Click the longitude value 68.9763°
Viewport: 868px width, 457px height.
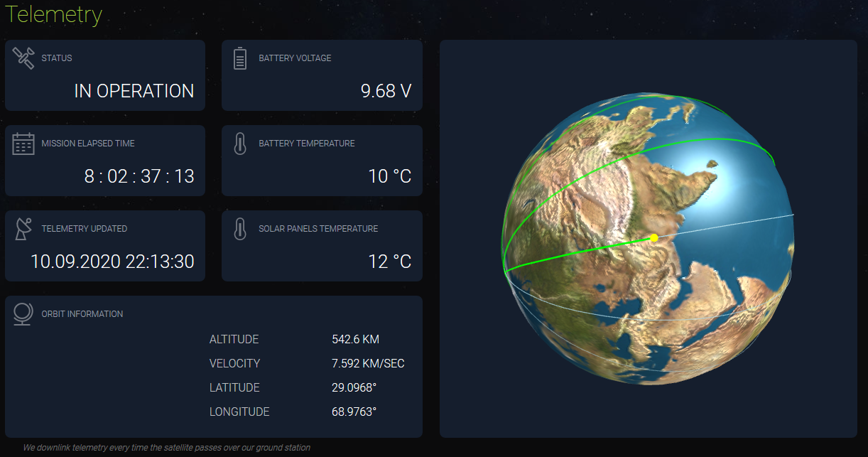tap(354, 412)
